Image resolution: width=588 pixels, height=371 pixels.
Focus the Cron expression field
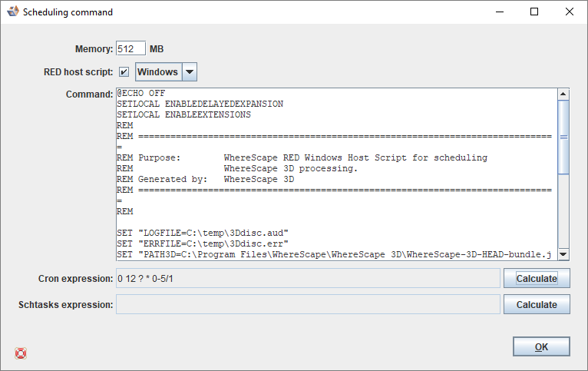(x=307, y=278)
